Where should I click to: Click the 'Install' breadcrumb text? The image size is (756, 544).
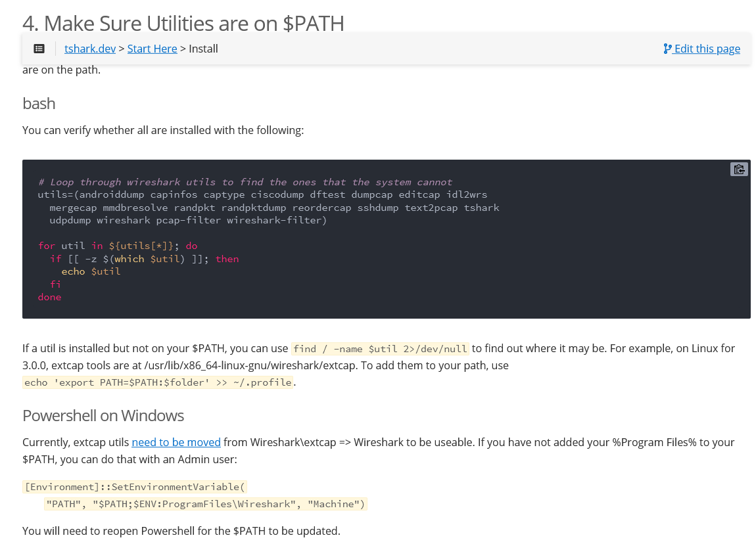(204, 49)
